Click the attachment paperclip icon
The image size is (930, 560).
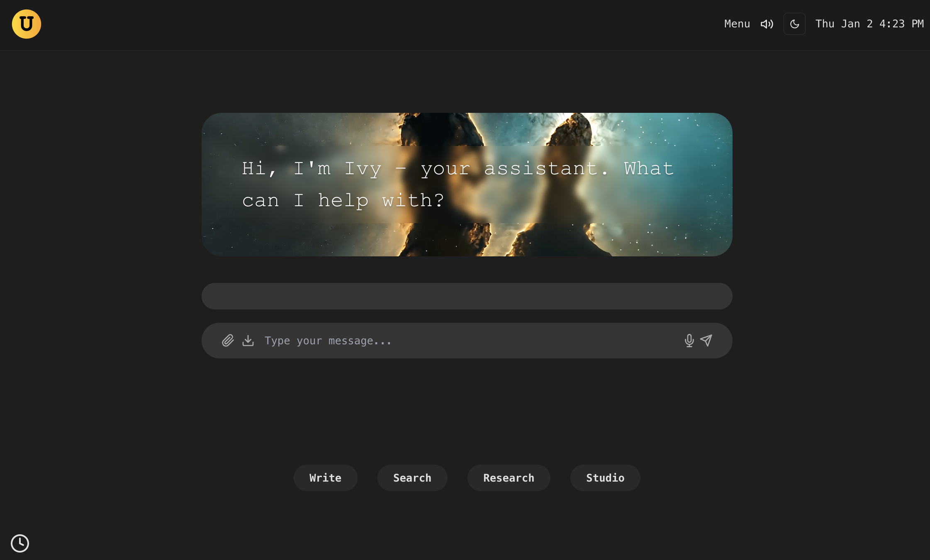click(x=227, y=340)
